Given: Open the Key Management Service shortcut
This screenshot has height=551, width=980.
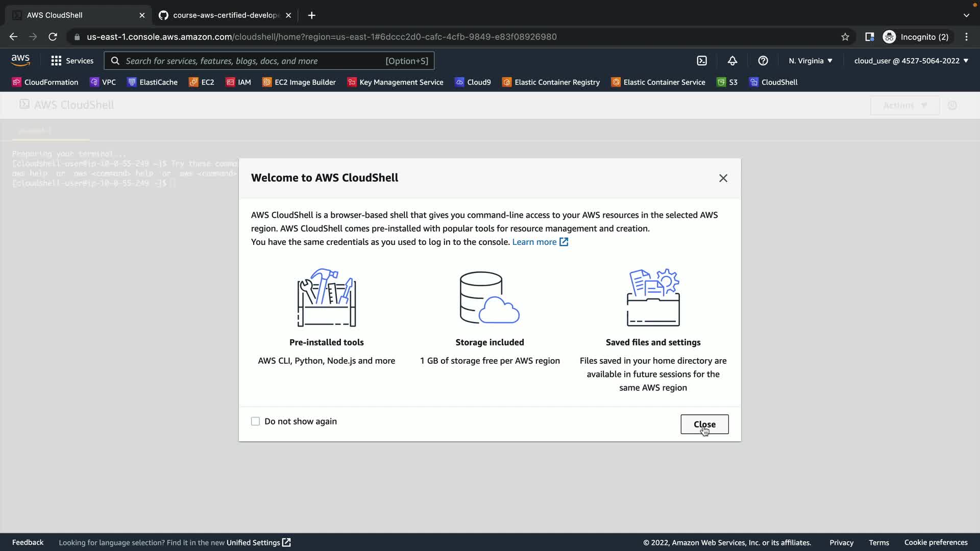Looking at the screenshot, I should point(396,82).
